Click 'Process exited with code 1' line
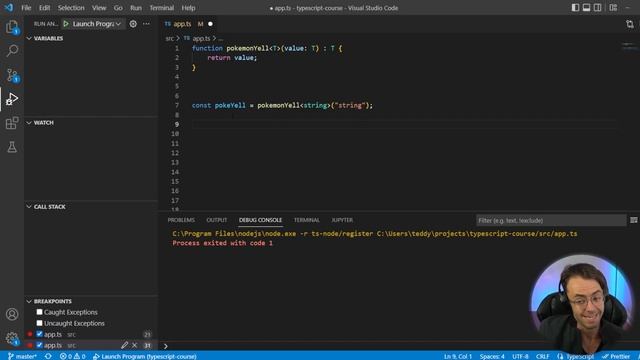Screen dimensions: 640x360 [x=222, y=243]
